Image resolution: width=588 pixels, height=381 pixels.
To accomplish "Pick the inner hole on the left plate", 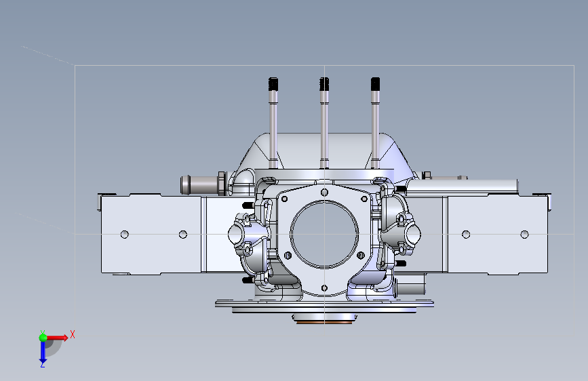I will (x=183, y=235).
